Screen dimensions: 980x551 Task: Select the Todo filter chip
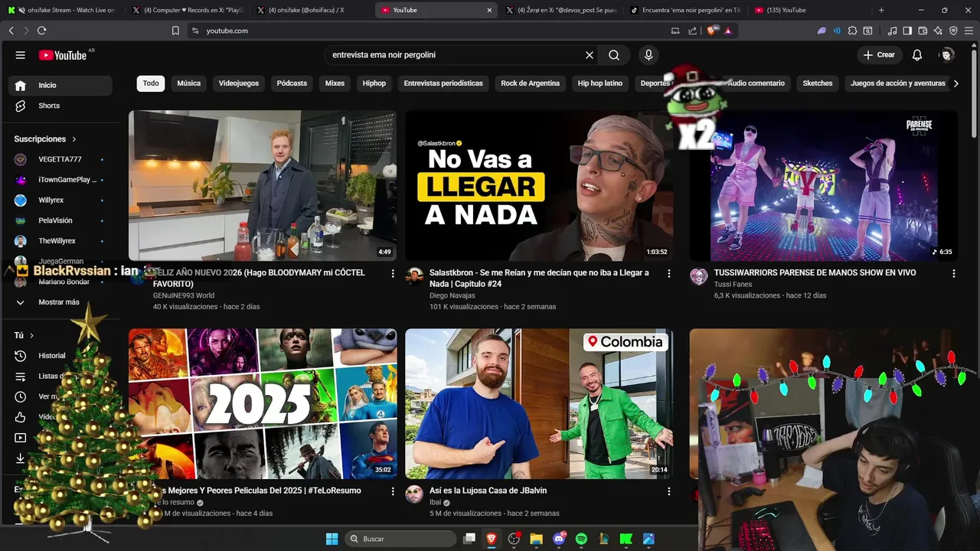point(151,83)
